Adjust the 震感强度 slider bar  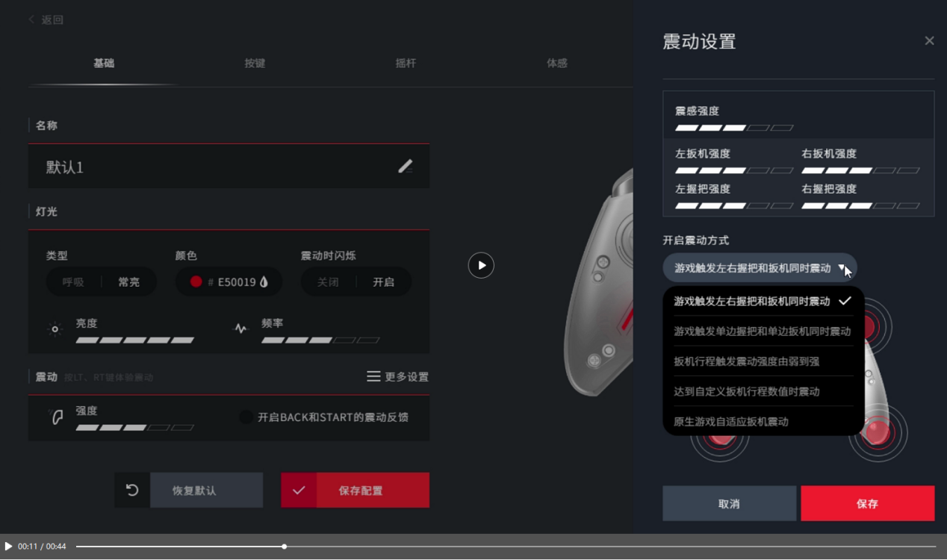[x=734, y=128]
